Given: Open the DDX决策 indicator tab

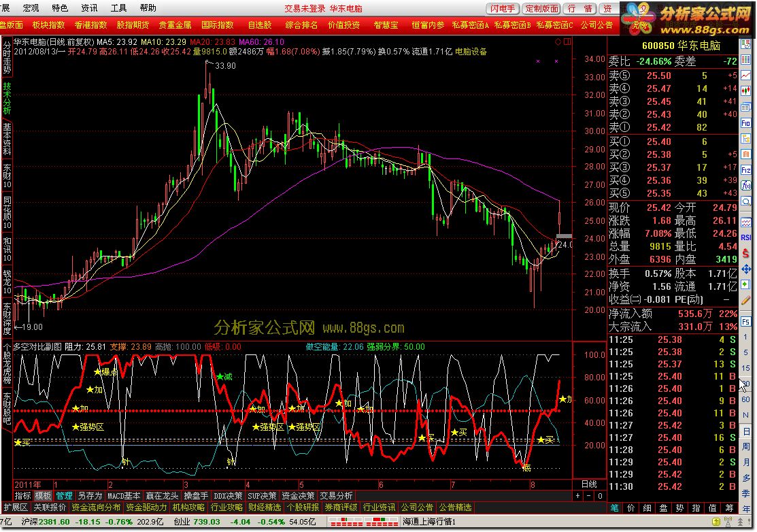Looking at the screenshot, I should coord(228,496).
